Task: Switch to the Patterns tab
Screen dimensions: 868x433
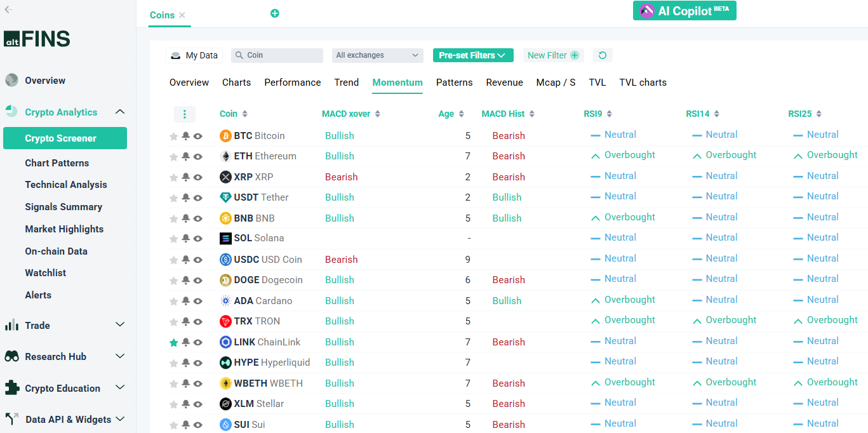Action: pos(455,83)
